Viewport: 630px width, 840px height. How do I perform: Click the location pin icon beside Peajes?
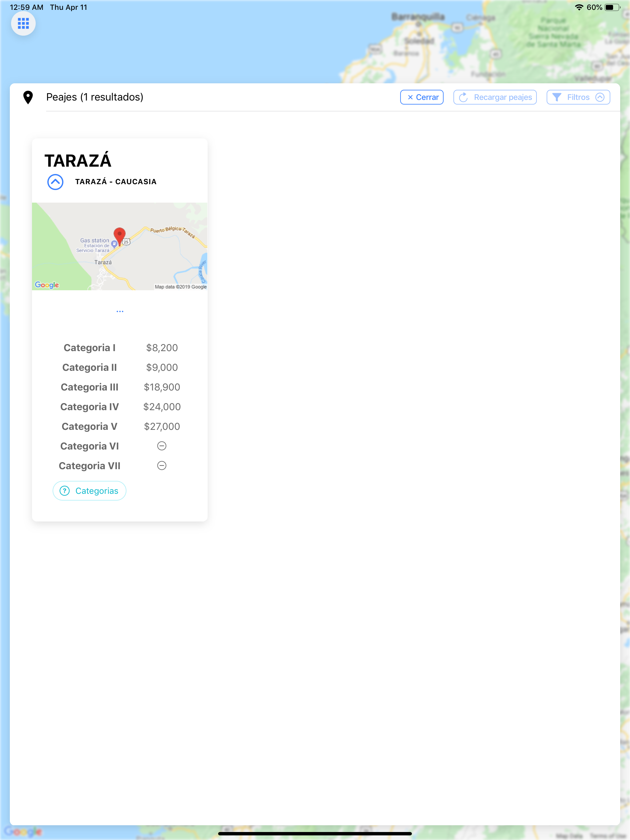point(28,97)
